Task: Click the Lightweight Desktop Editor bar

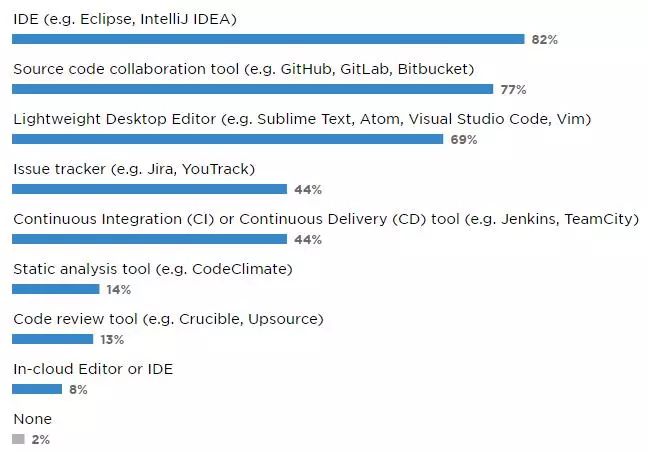Action: [x=227, y=139]
